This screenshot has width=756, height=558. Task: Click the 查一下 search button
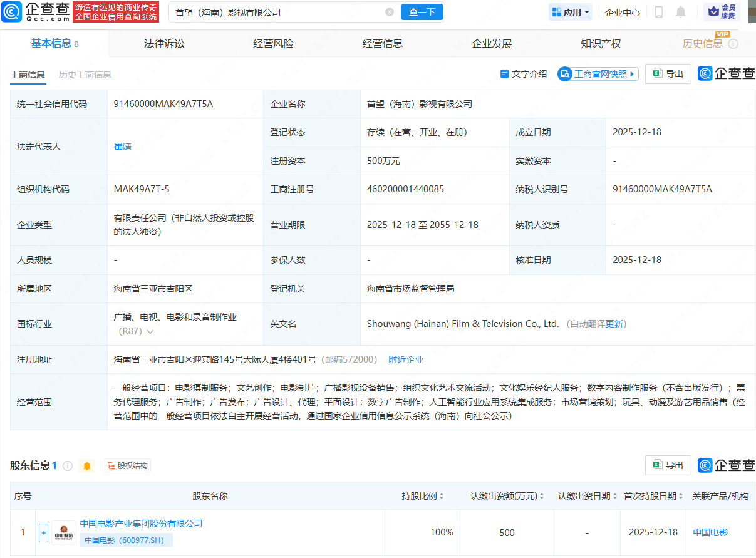click(x=422, y=12)
